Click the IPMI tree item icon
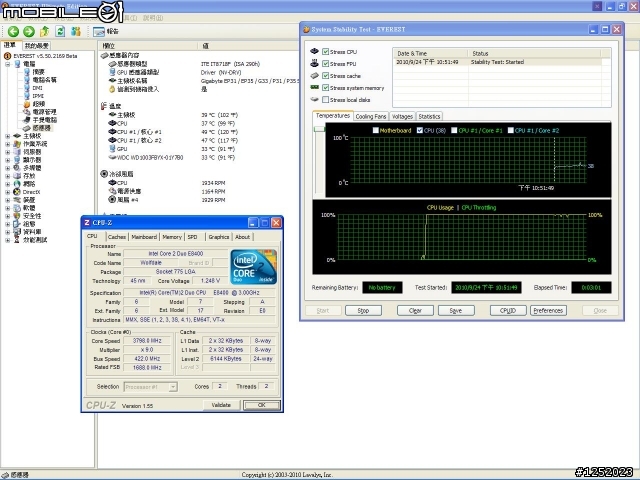640x480 pixels. (x=27, y=96)
